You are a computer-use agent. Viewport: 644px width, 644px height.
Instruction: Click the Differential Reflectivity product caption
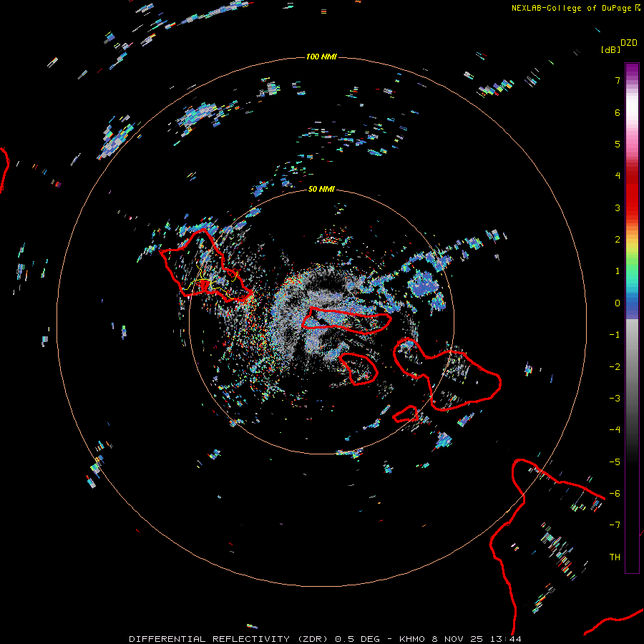(325, 639)
